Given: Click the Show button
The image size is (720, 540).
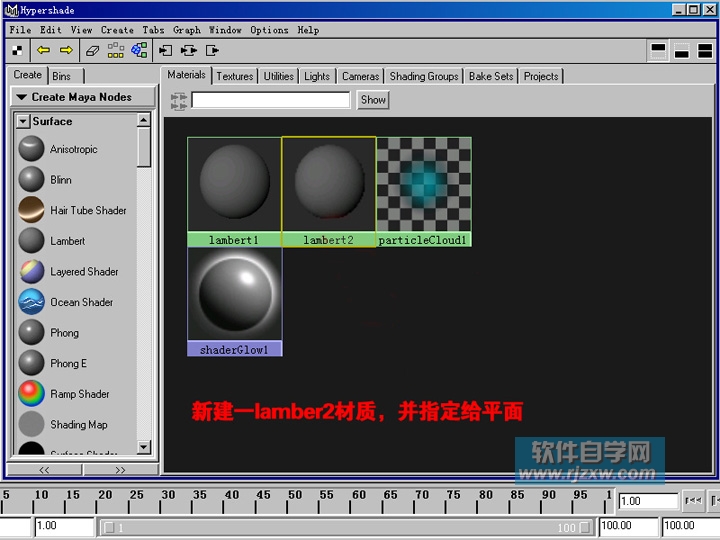Looking at the screenshot, I should coord(373,100).
